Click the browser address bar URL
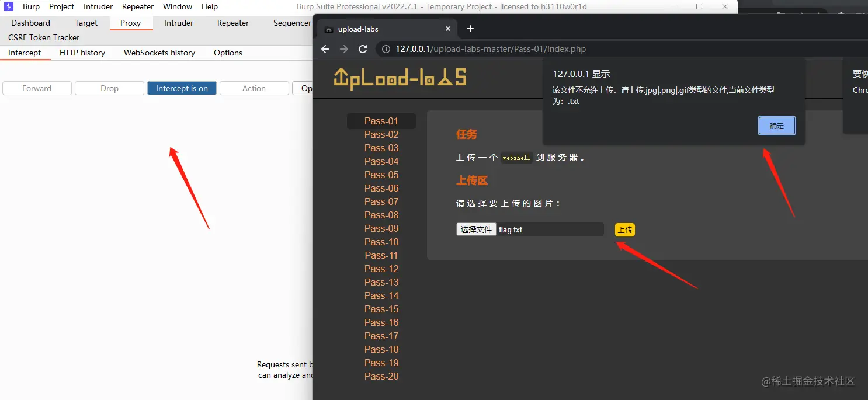The image size is (868, 400). (x=491, y=49)
